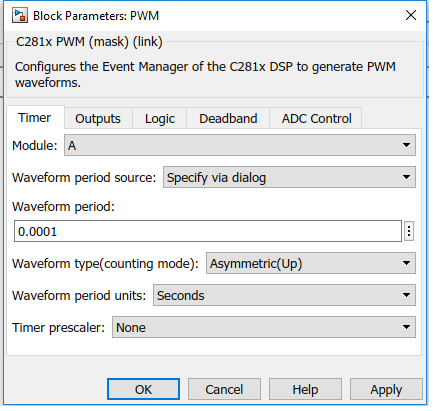Open the Waveform period units dropdown
The height and width of the screenshot is (411, 433).
click(x=284, y=295)
